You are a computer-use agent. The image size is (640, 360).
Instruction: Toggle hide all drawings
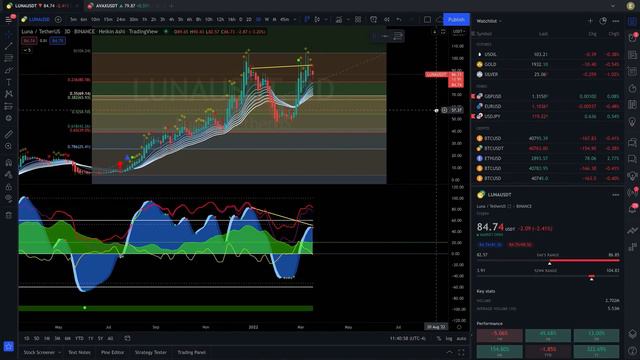coord(9,199)
